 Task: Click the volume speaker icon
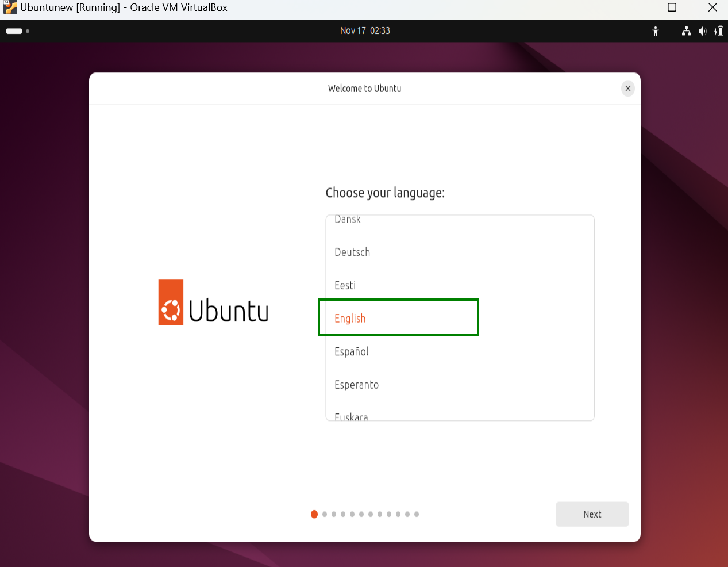(x=702, y=31)
